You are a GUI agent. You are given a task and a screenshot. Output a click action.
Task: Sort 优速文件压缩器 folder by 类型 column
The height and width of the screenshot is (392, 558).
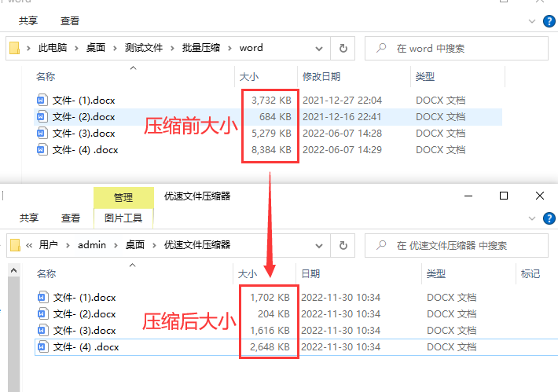[436, 273]
